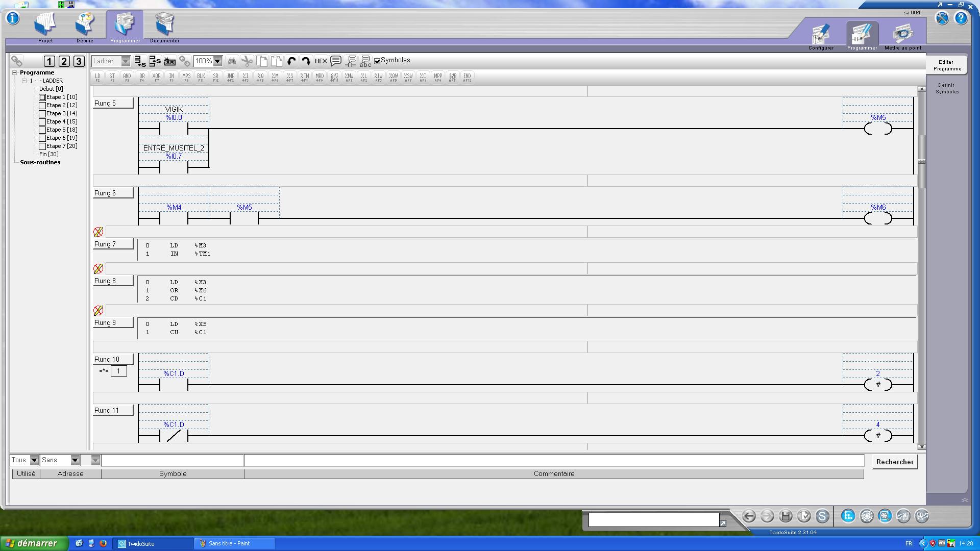This screenshot has width=980, height=551.
Task: Collapse the Programme tree node
Action: click(15, 72)
